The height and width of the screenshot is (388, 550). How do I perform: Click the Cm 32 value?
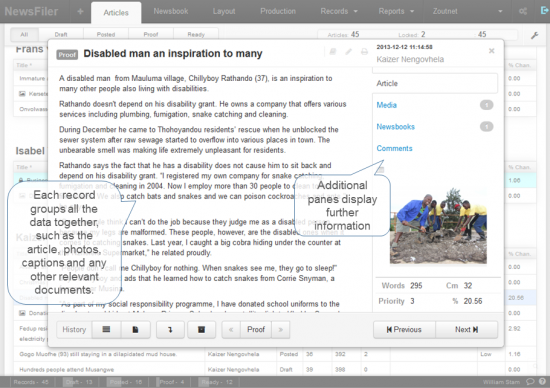tap(468, 286)
